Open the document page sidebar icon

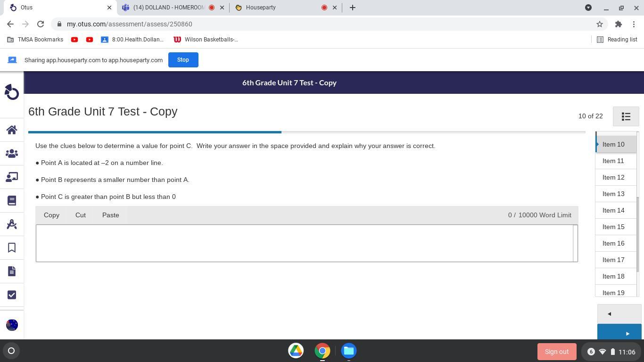tap(12, 271)
